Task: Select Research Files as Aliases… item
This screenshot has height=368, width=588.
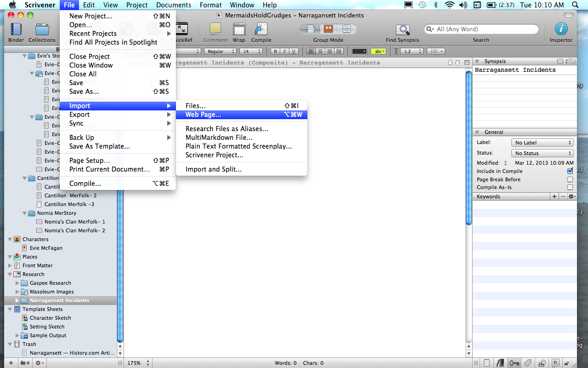Action: click(x=242, y=129)
